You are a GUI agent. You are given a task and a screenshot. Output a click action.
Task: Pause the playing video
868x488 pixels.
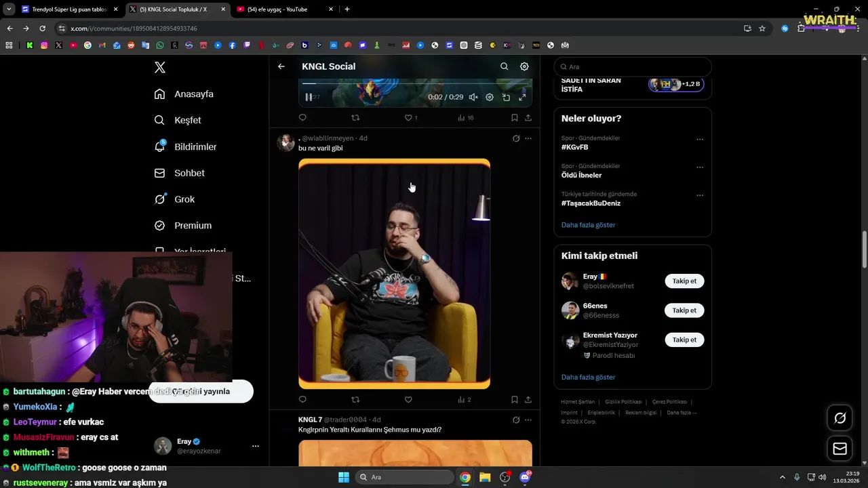[x=309, y=98]
